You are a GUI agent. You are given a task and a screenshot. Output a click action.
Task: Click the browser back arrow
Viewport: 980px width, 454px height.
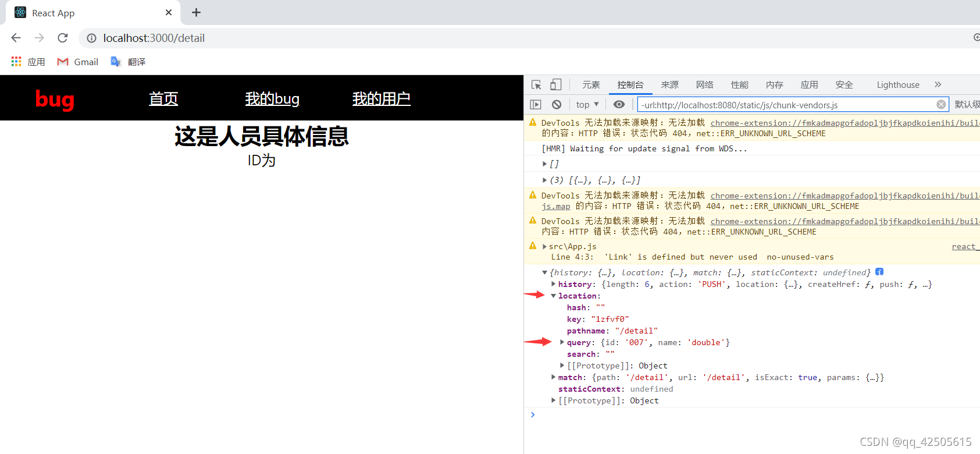click(x=16, y=38)
